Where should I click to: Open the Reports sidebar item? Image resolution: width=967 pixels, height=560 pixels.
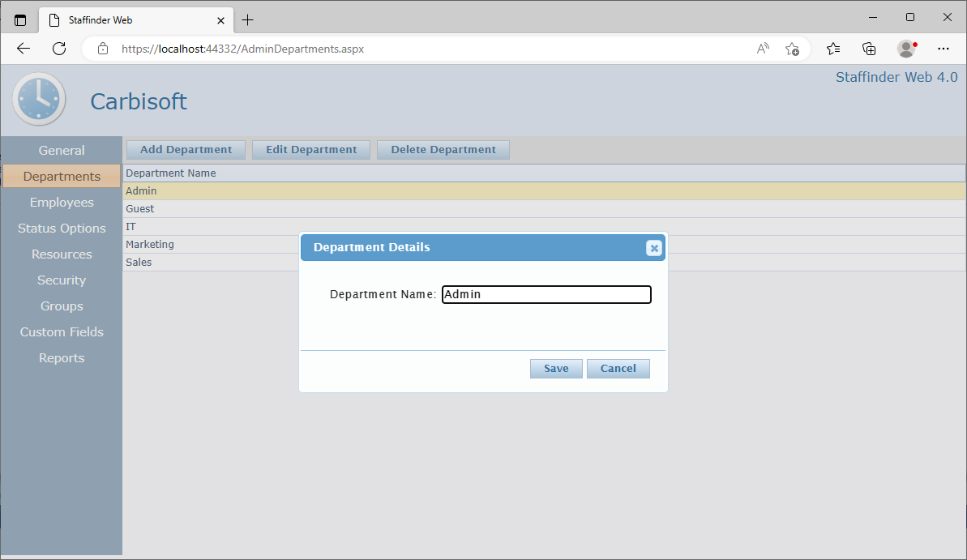62,358
